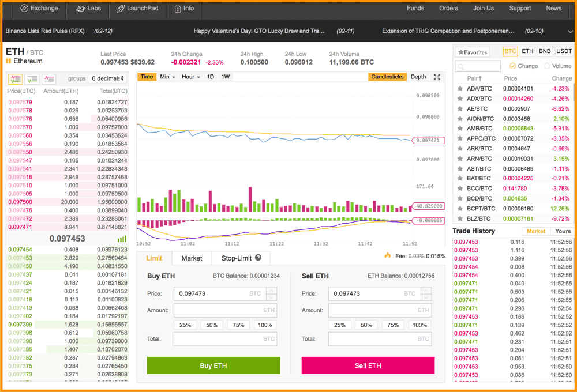Open Stop-Limit help question mark icon
577x392 pixels.
click(x=258, y=258)
